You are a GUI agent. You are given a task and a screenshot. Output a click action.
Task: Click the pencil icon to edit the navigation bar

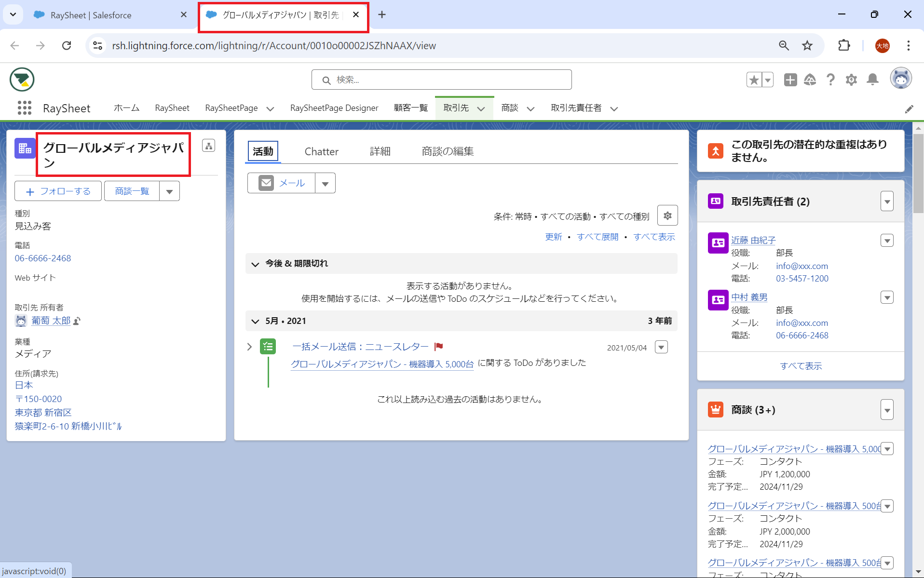[x=909, y=109]
